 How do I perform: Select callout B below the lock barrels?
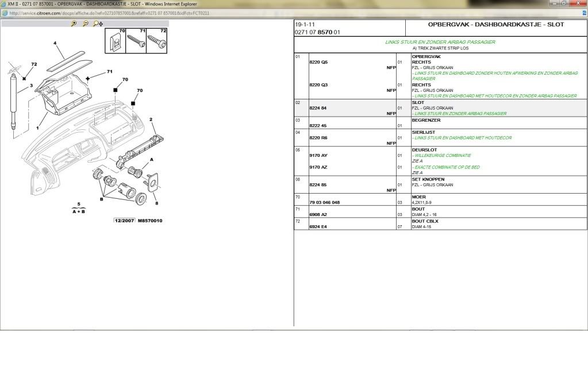101,199
